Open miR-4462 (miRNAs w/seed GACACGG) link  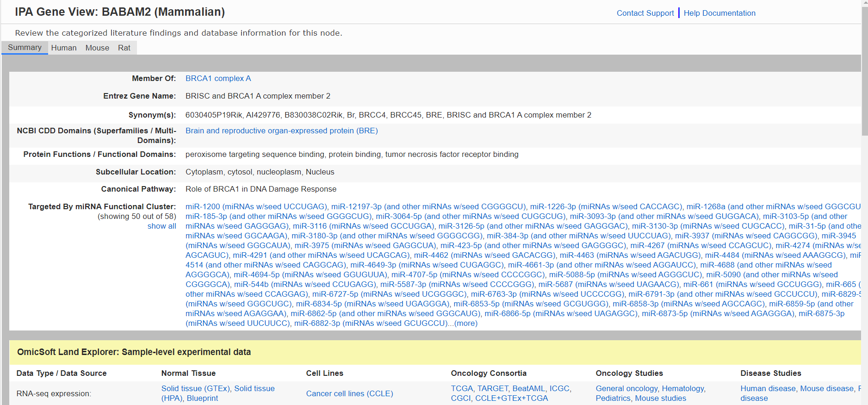484,255
